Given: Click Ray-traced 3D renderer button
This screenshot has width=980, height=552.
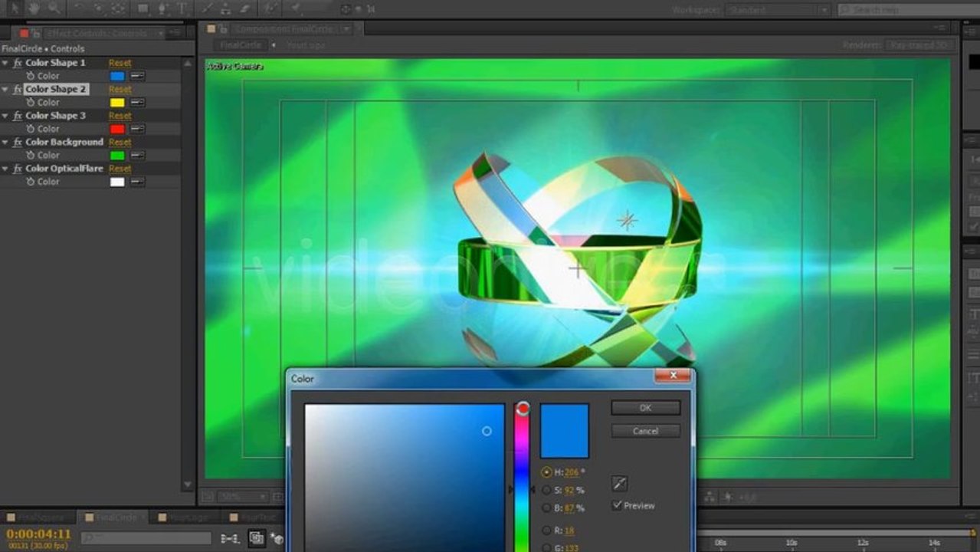Looking at the screenshot, I should click(x=919, y=45).
